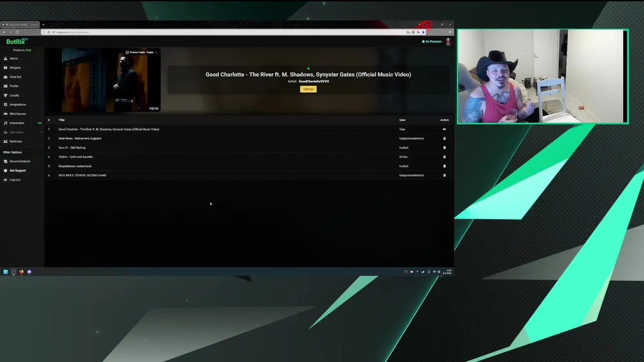Screen dimensions: 644x362
Task: Open the Loyalty sidebar item
Action: [14, 95]
